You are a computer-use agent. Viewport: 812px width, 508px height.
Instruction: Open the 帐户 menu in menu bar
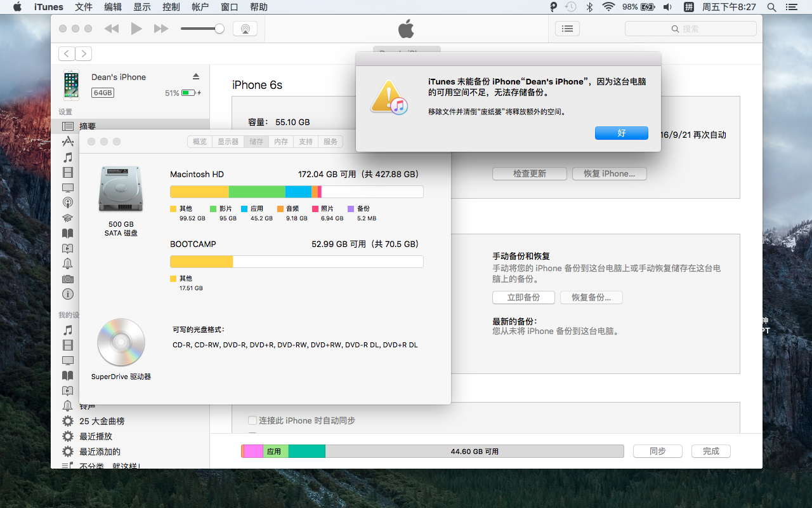tap(200, 7)
